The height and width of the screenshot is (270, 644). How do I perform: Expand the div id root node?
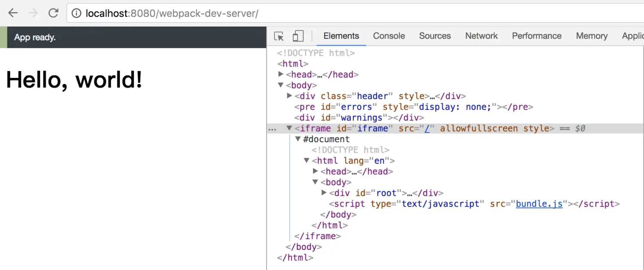pos(324,193)
